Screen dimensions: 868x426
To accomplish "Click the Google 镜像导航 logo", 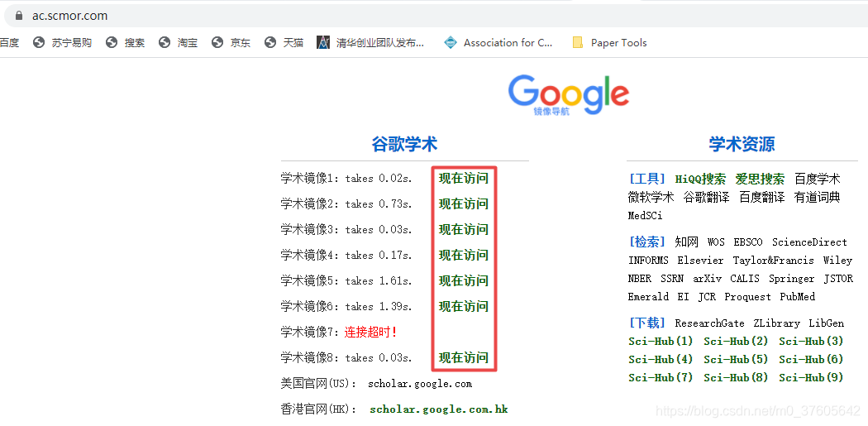I will 569,95.
